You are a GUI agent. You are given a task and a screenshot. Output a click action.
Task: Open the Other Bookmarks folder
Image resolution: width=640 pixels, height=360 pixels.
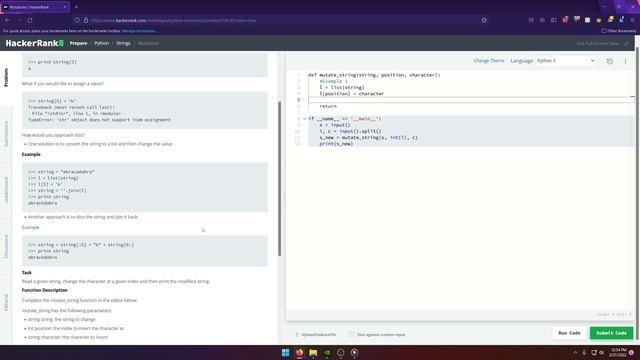(x=619, y=31)
